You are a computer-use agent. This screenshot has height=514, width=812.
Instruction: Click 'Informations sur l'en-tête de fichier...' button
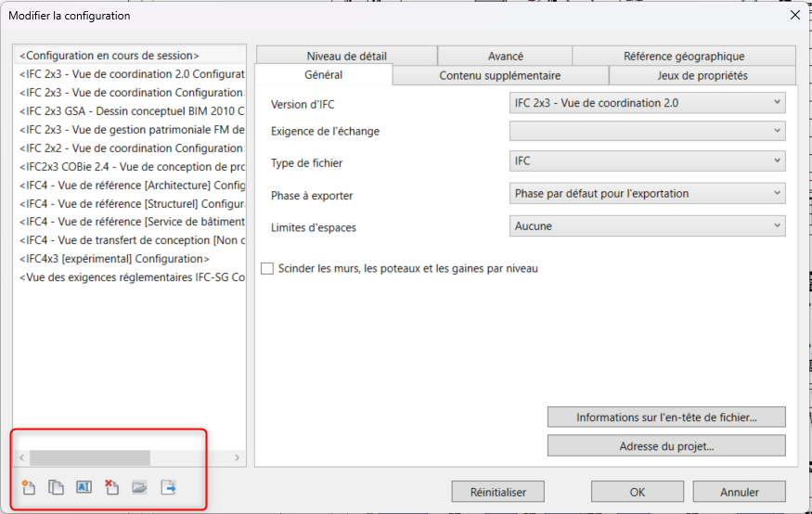(x=666, y=418)
